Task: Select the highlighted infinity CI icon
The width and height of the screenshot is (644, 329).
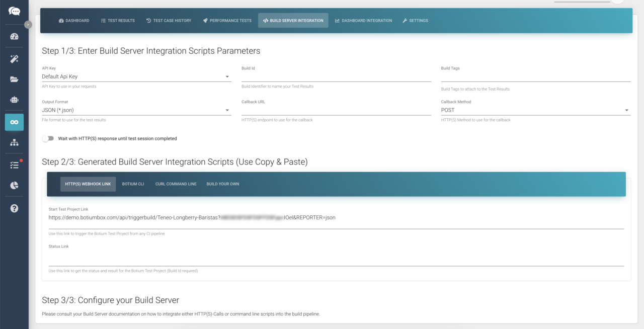Action: click(14, 122)
